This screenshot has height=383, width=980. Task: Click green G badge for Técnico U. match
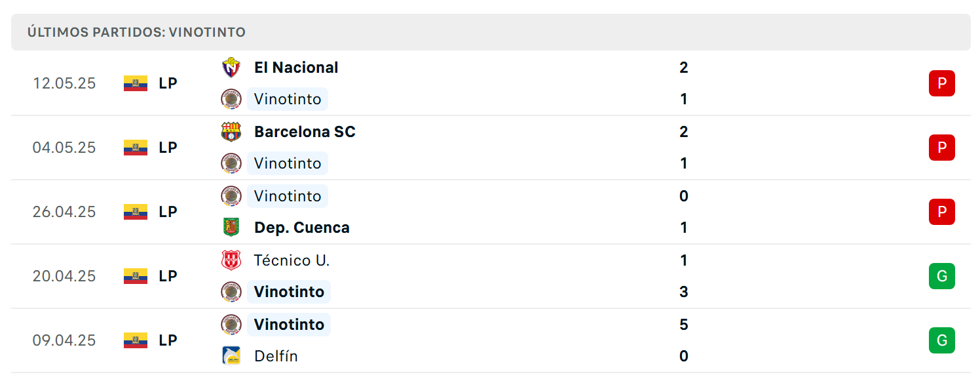click(x=942, y=276)
